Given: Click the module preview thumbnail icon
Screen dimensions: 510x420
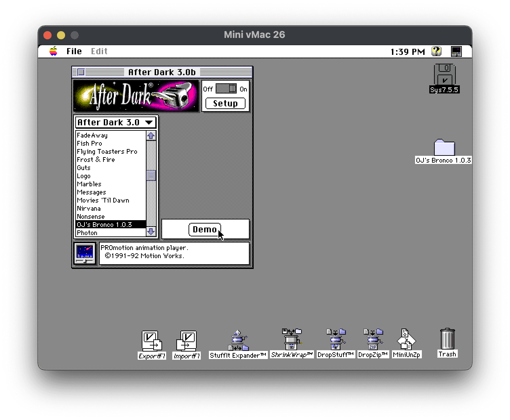Looking at the screenshot, I should pyautogui.click(x=85, y=253).
